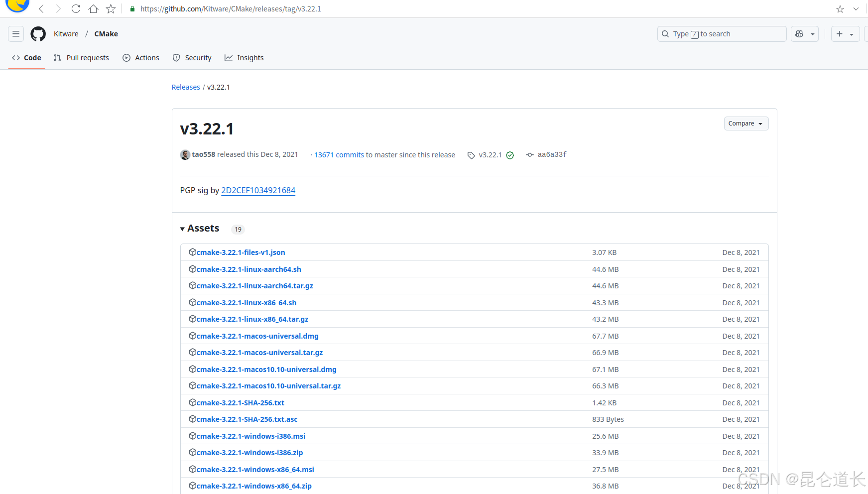The image size is (868, 494).
Task: Click the commit icon beside aa6a33f
Action: [530, 155]
